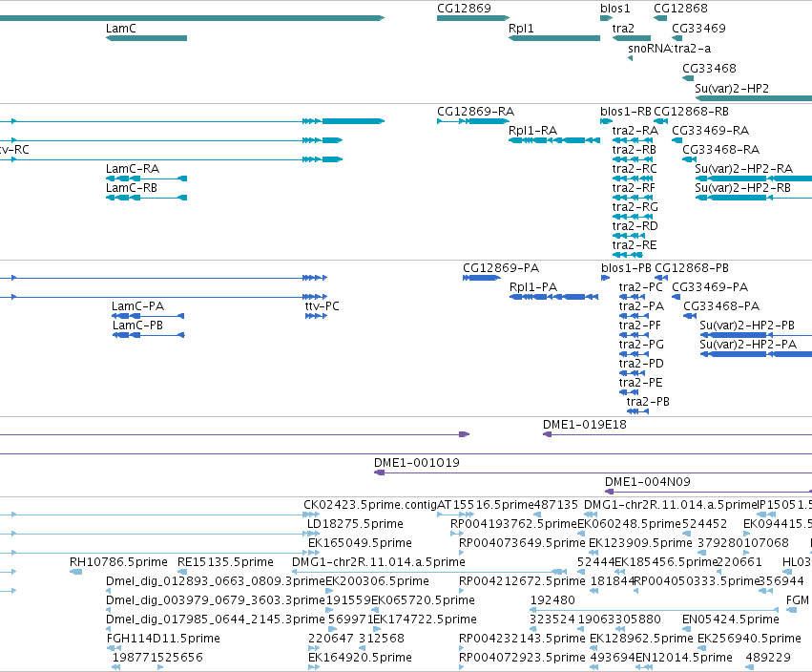Select the CG33469-PA protein label

coord(710,287)
